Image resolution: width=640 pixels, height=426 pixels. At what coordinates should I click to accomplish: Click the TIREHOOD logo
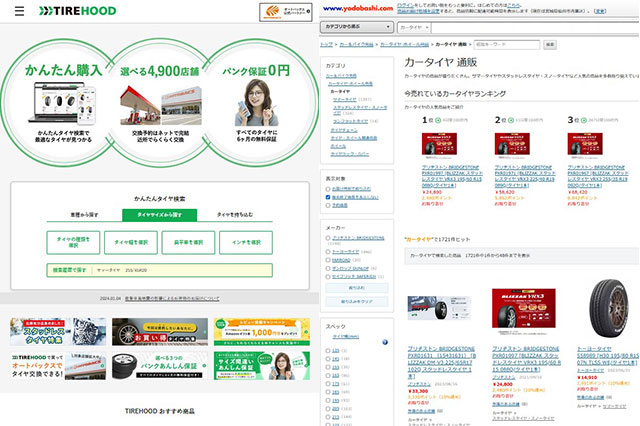click(78, 11)
